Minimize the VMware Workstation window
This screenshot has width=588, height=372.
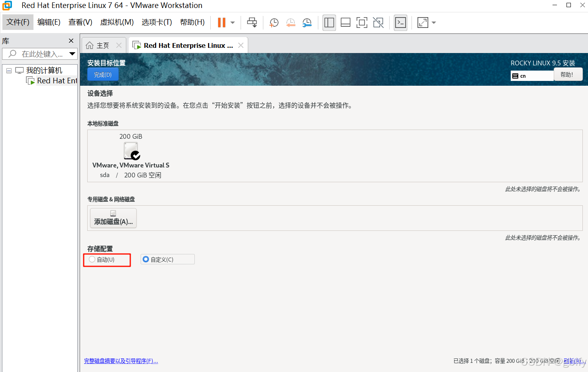[x=555, y=5]
